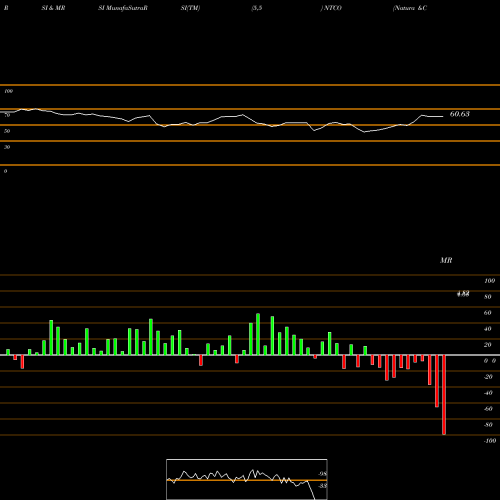Click the "MR" panel title
500x500 pixels.
coord(446,260)
